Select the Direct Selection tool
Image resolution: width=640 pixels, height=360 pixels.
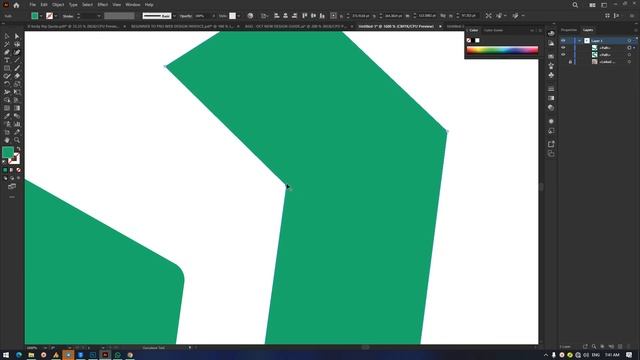click(17, 36)
